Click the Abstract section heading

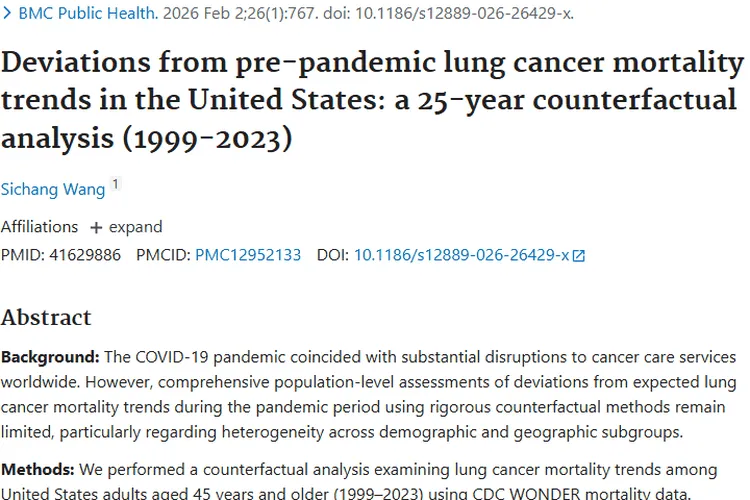click(x=46, y=318)
